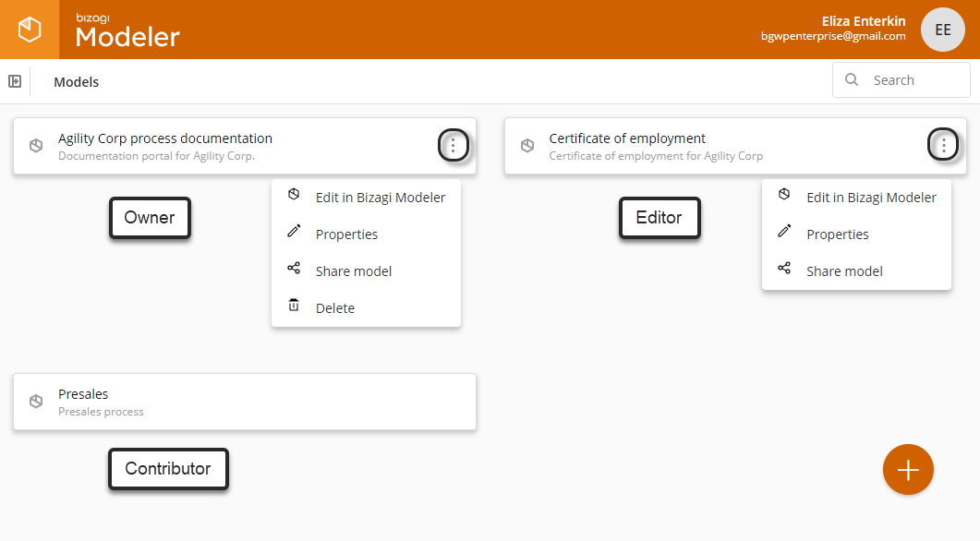
Task: Click 'Documentation portal for Agility Corp.' description
Action: pyautogui.click(x=156, y=156)
